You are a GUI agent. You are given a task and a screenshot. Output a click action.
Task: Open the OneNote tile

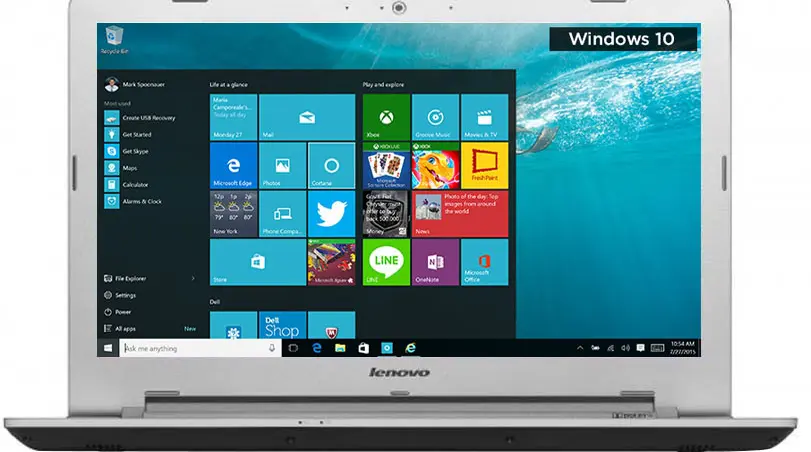pyautogui.click(x=435, y=262)
